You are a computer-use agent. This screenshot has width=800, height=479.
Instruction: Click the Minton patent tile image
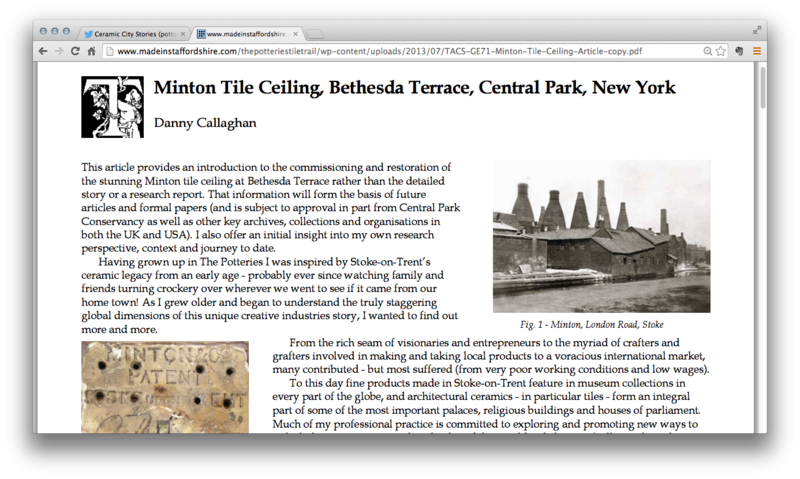click(166, 386)
